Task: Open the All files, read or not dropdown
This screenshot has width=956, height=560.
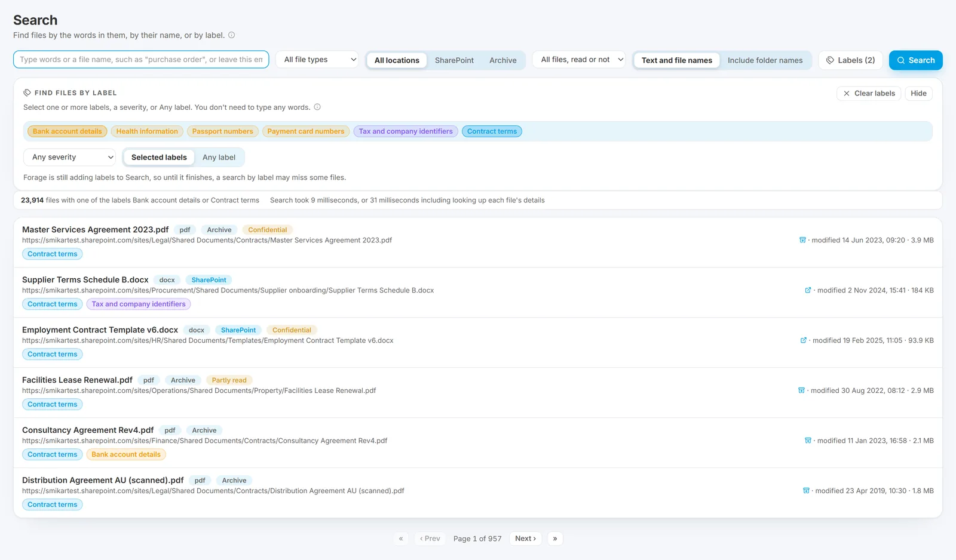Action: click(x=579, y=60)
